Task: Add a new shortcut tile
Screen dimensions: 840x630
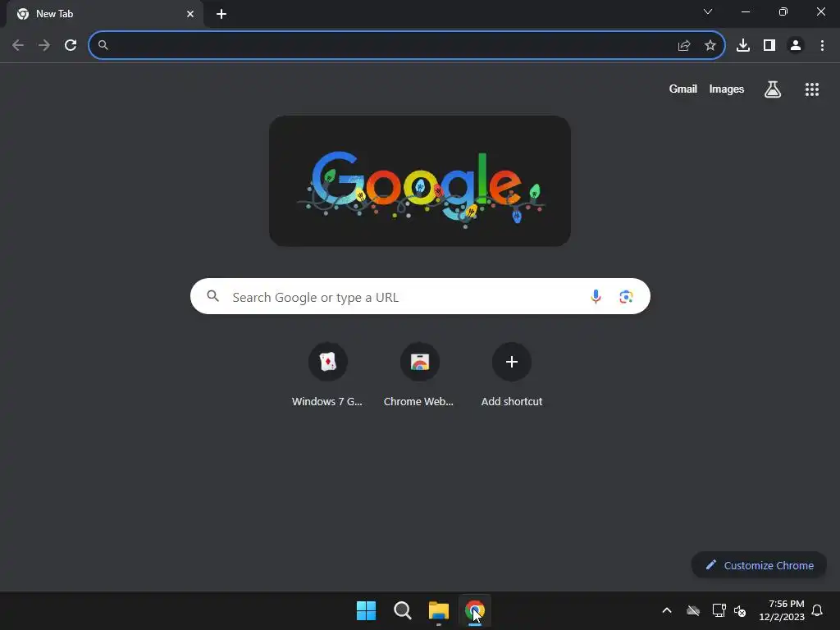Action: (512, 374)
